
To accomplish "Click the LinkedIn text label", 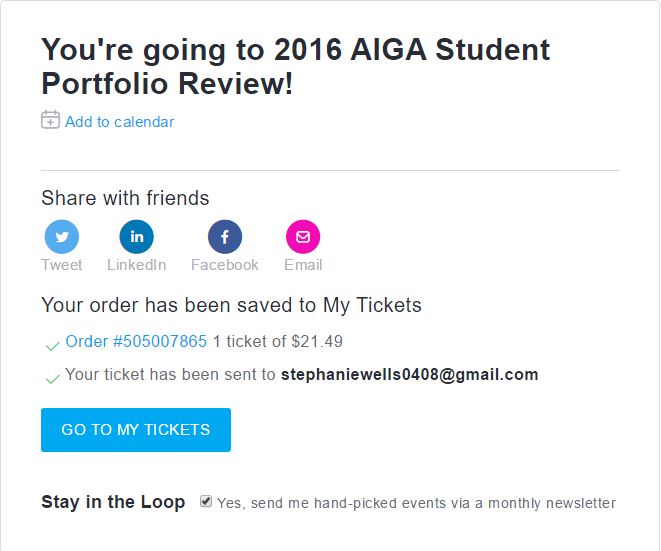I will (x=137, y=265).
